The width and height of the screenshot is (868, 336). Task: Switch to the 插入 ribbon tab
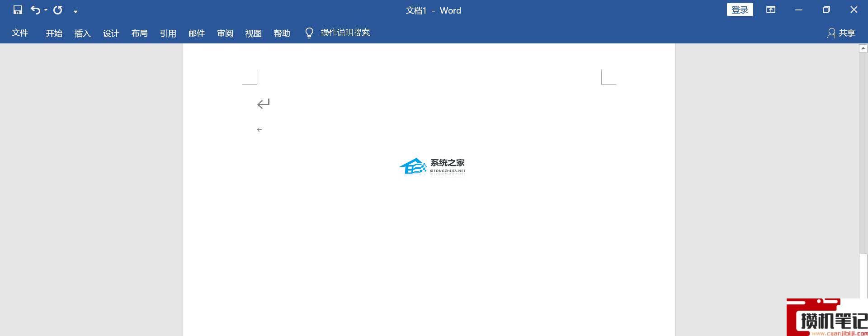82,33
